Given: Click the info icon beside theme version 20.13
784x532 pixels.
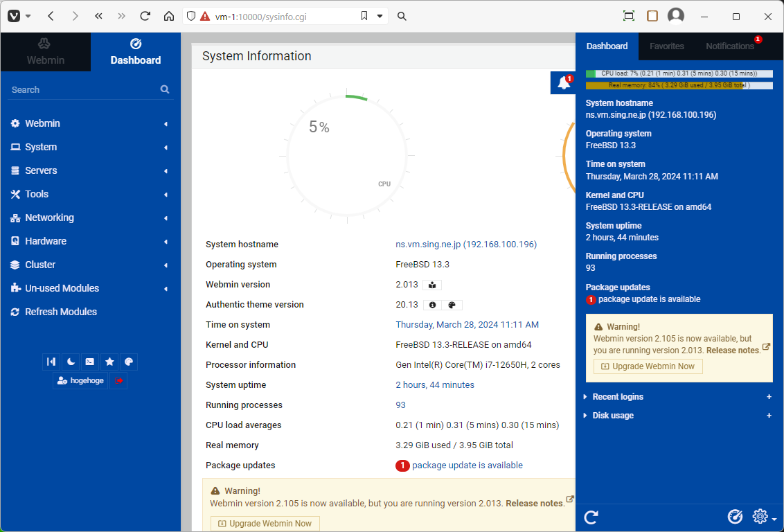Looking at the screenshot, I should tap(432, 305).
